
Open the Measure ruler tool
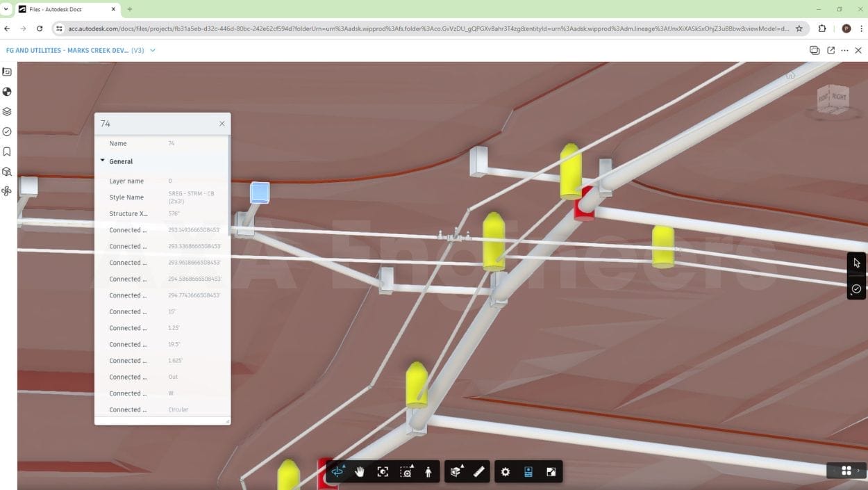point(478,472)
